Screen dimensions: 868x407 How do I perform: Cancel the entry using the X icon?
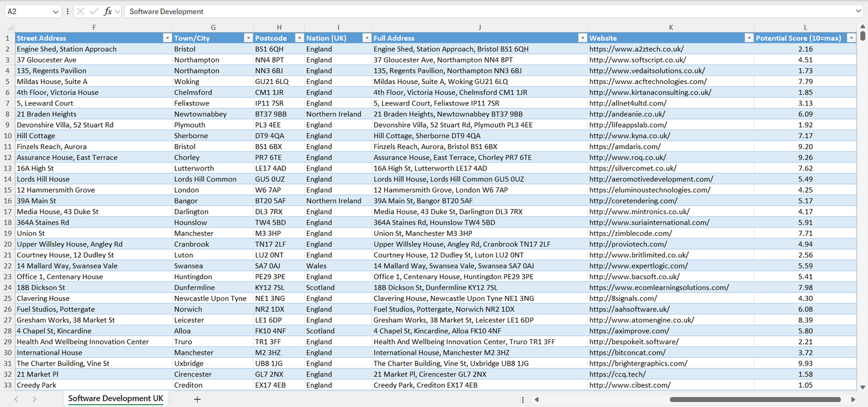pyautogui.click(x=80, y=11)
